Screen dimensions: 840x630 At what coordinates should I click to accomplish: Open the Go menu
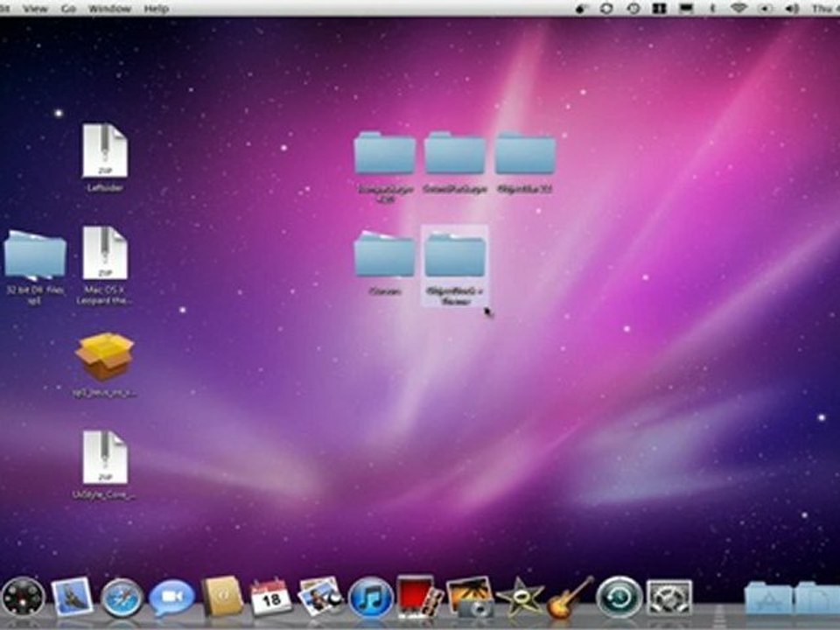(x=68, y=9)
